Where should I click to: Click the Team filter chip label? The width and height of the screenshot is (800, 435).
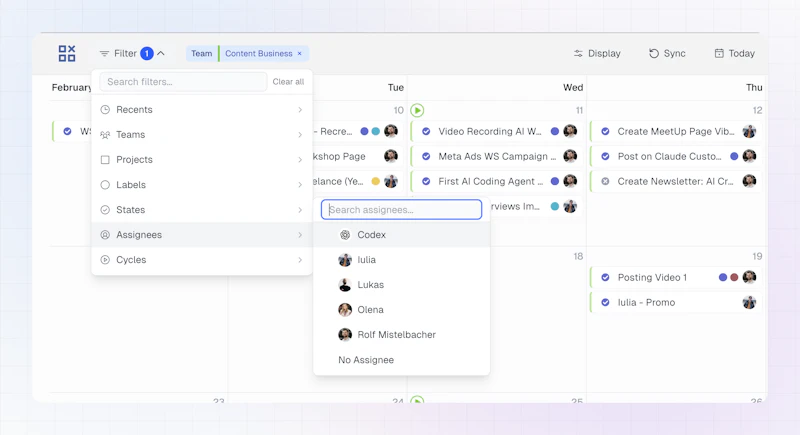click(202, 54)
